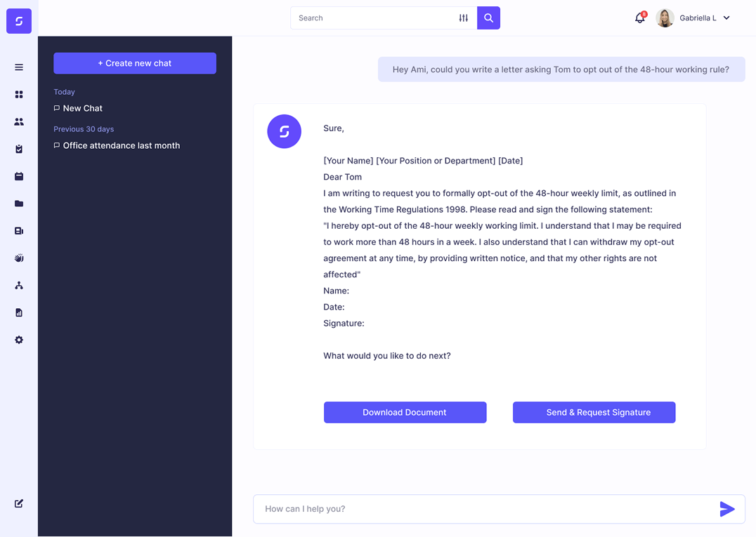756x537 pixels.
Task: Toggle the sidebar hamburger menu
Action: click(x=19, y=67)
